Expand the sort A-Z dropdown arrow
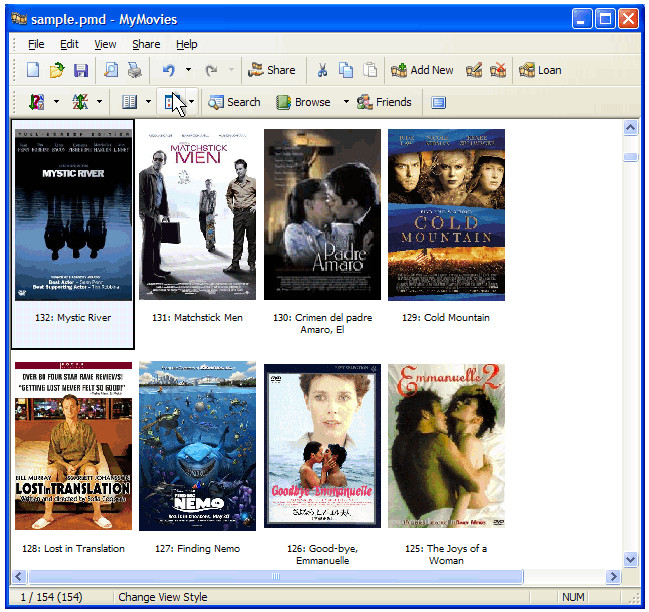The height and width of the screenshot is (612, 649). pos(99,101)
